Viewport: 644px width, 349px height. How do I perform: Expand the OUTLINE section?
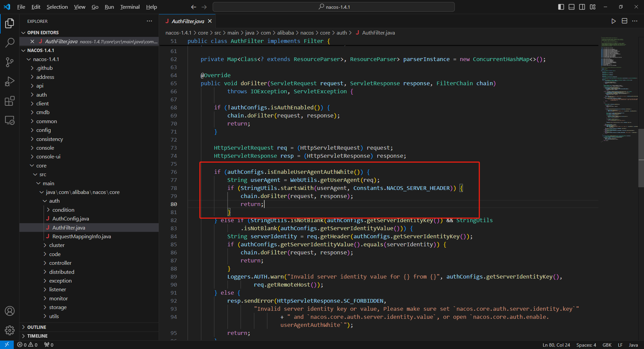(x=37, y=327)
